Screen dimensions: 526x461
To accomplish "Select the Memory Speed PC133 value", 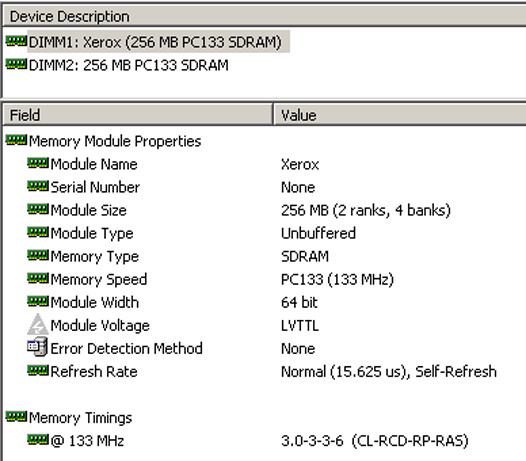I will [x=337, y=279].
